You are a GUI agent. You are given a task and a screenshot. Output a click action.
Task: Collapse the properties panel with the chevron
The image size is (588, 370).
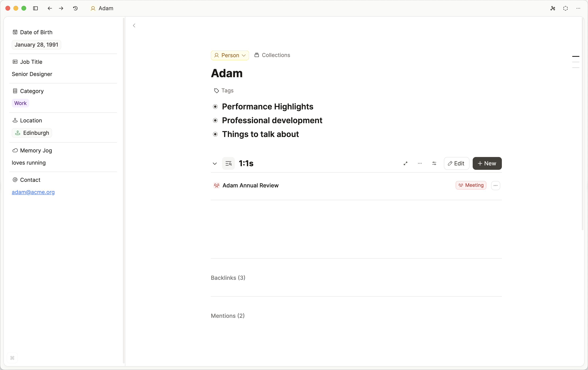[134, 25]
